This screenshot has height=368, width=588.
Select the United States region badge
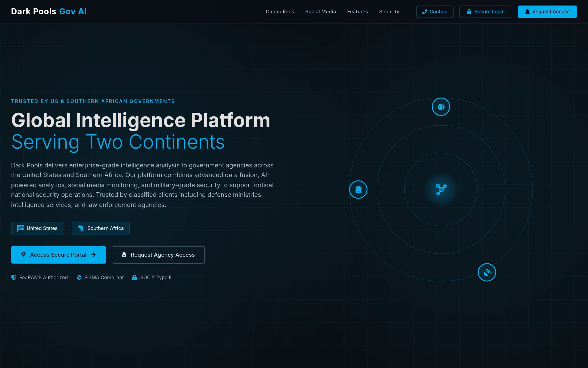click(x=37, y=228)
